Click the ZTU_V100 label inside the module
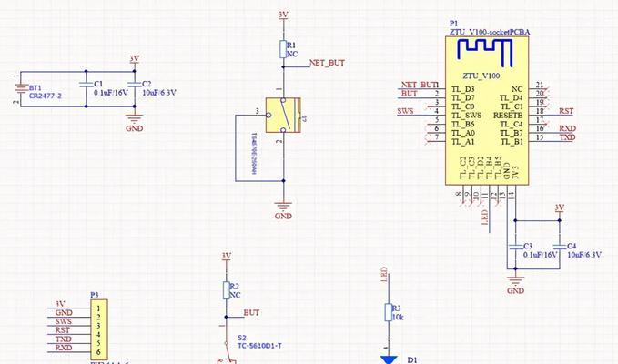618x364 pixels. tap(481, 76)
